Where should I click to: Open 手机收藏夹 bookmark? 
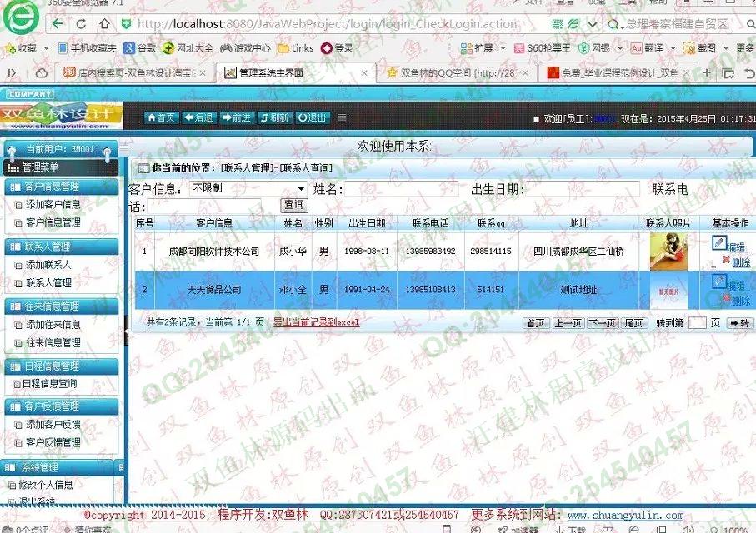tap(88, 48)
